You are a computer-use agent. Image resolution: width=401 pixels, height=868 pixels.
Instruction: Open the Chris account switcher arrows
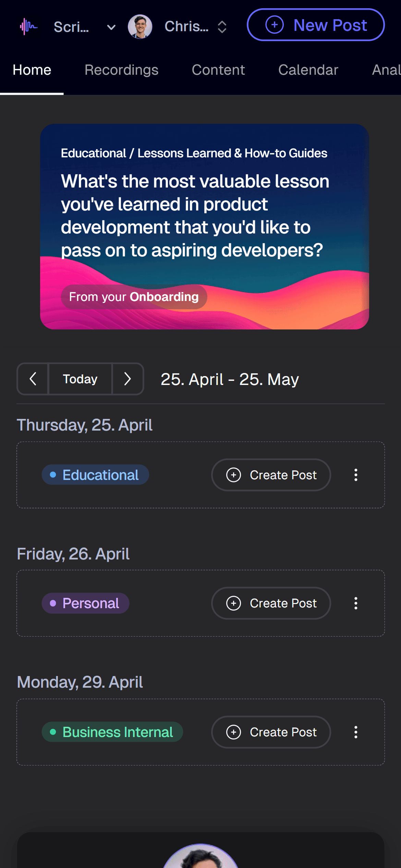pyautogui.click(x=222, y=27)
